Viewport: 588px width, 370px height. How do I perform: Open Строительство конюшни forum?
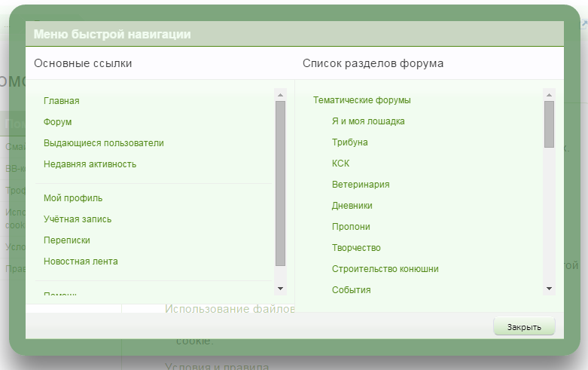(385, 269)
